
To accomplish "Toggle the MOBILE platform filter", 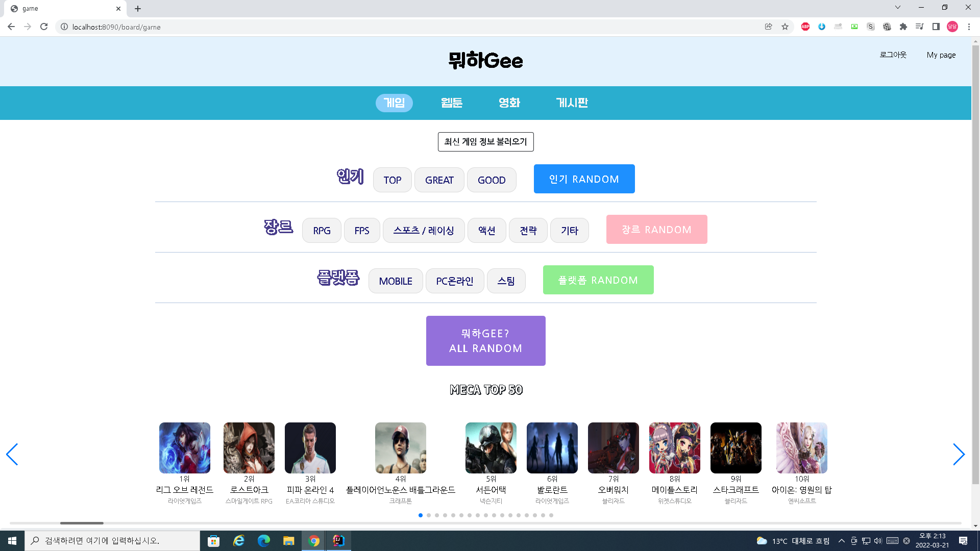I will pyautogui.click(x=396, y=281).
